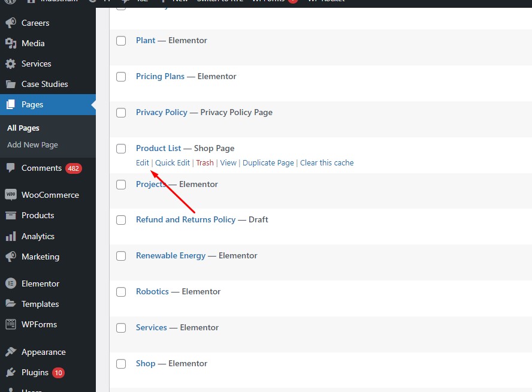Viewport: 532px width, 392px height.
Task: Open All Pages submenu item
Action: tap(23, 128)
